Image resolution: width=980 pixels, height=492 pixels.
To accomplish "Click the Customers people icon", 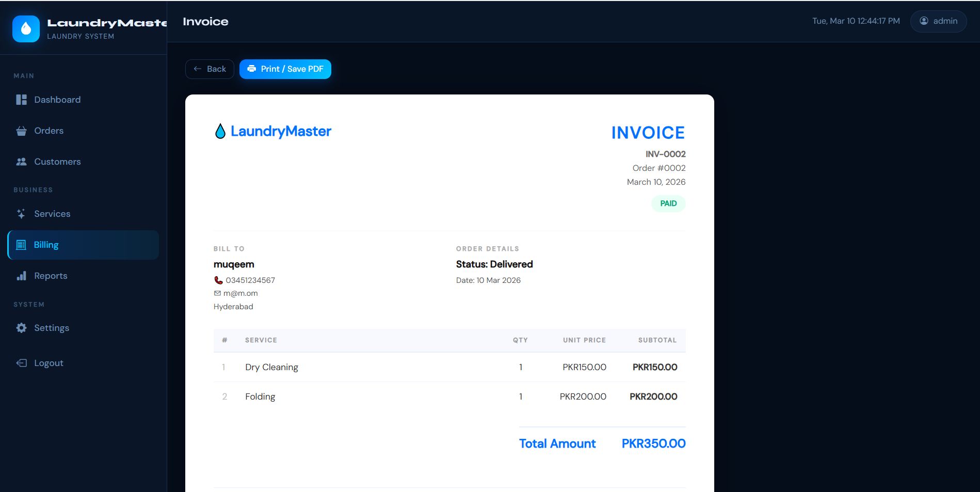I will coord(21,162).
